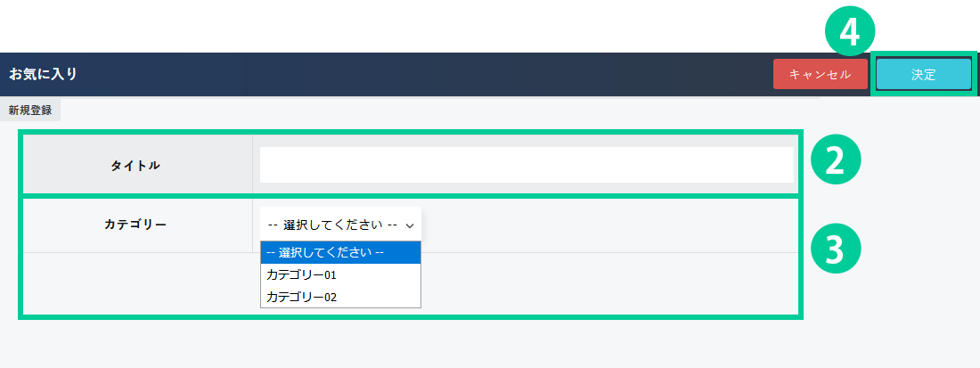This screenshot has width=980, height=368.
Task: Click the green number 2 badge
Action: [x=835, y=160]
